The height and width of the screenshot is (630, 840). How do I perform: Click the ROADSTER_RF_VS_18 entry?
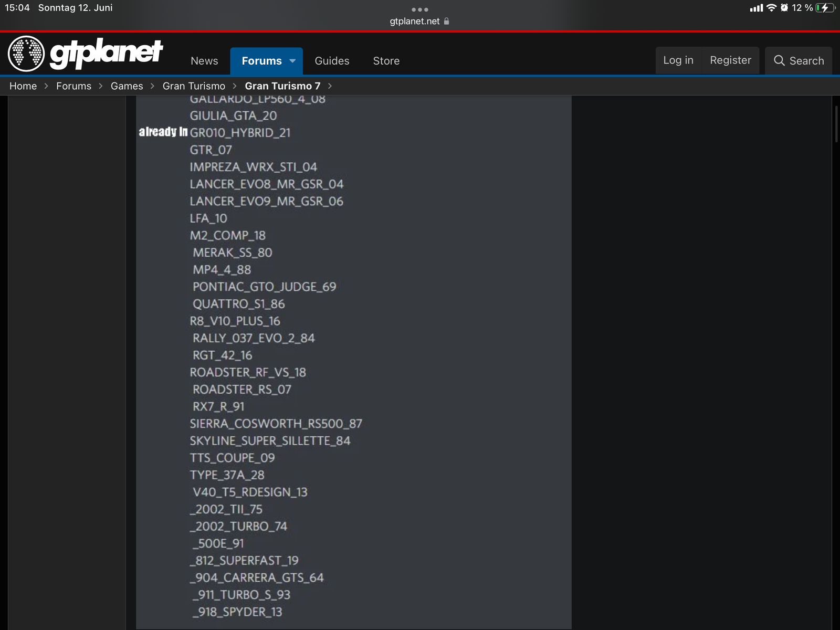(x=248, y=373)
